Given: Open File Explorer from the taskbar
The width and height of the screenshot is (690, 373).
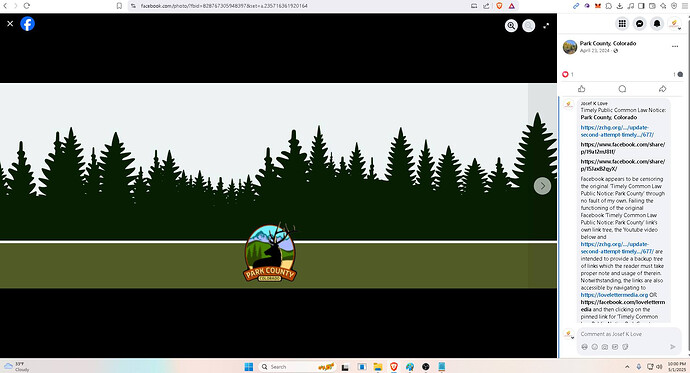Looking at the screenshot, I should 378,366.
